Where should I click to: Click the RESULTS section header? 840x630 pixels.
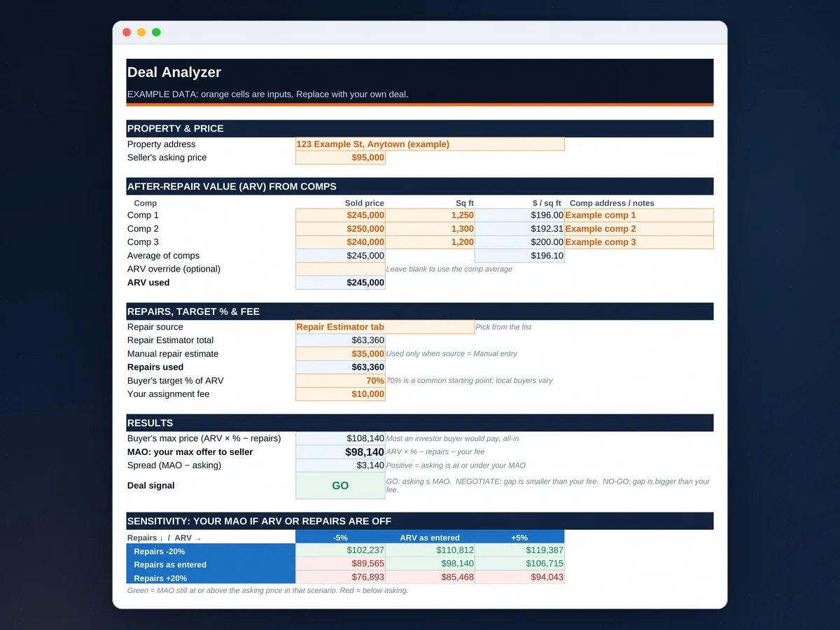pyautogui.click(x=420, y=423)
